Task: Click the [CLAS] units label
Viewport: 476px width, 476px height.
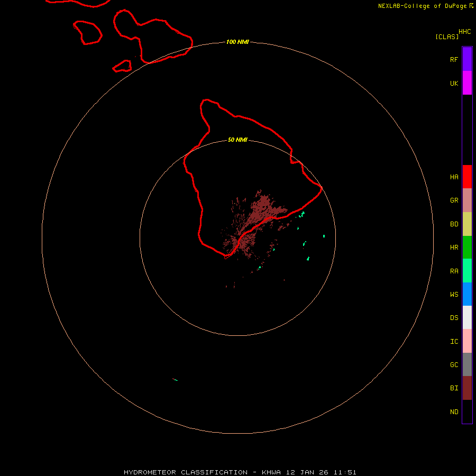Action: (447, 36)
